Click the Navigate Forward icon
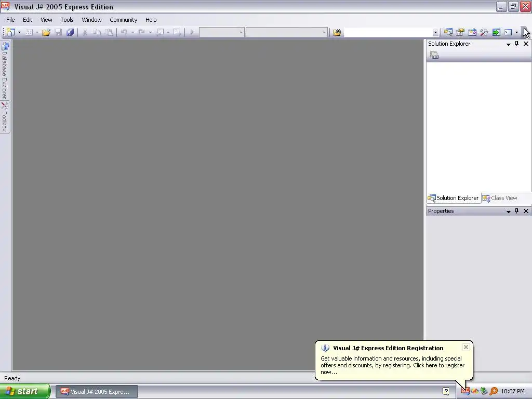Screen dimensions: 532x399 [x=177, y=32]
